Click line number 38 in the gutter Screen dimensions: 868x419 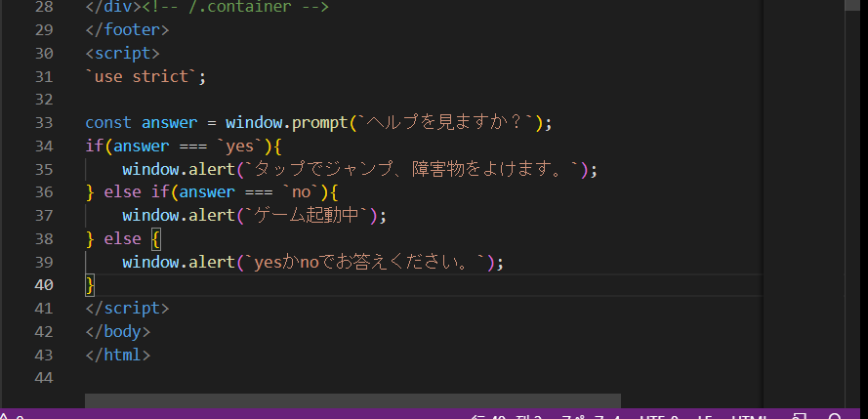[44, 238]
